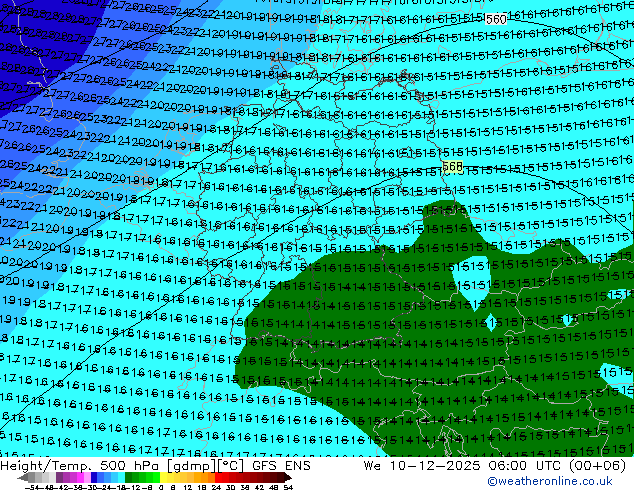Screen dimensions: 634x490
Task: Click the -54 value on legend scale
Action: (32, 487)
